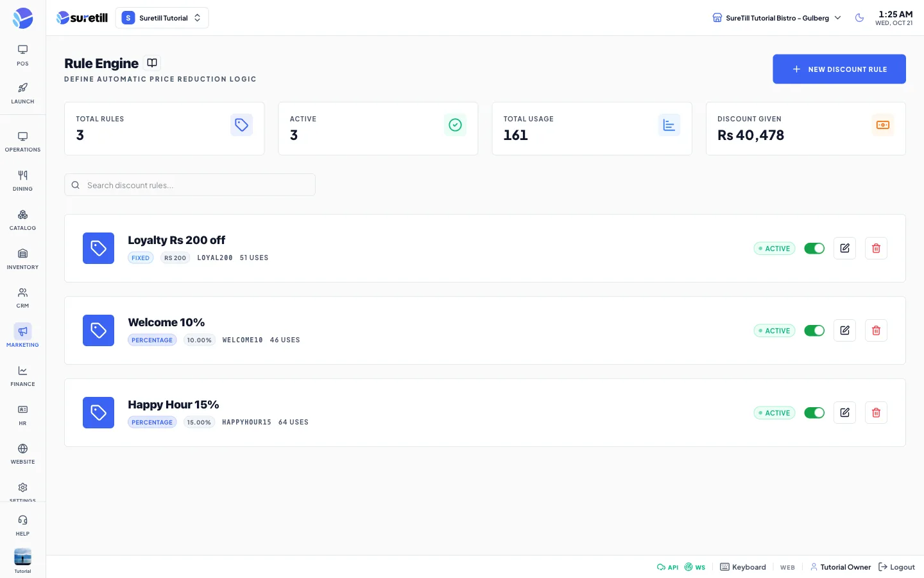Focus the Search discount rules field
This screenshot has height=578, width=924.
pyautogui.click(x=190, y=185)
